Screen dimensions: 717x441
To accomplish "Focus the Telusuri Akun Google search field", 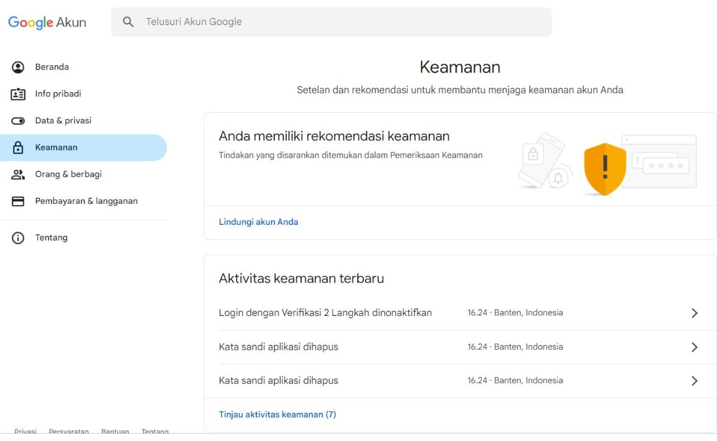I will pos(331,22).
